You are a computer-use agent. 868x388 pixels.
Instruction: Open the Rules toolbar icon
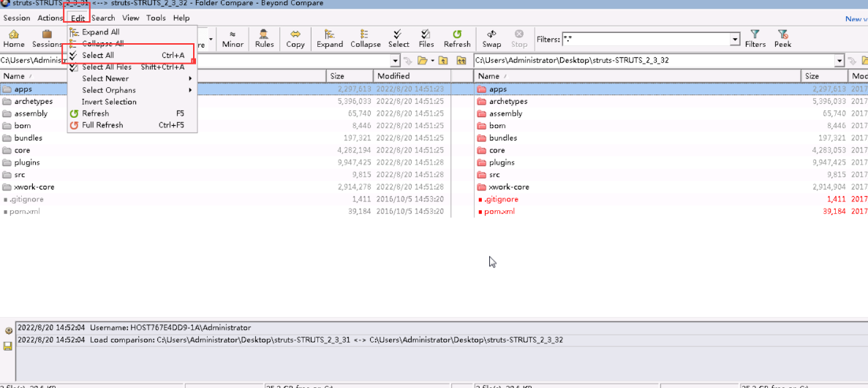click(x=265, y=39)
